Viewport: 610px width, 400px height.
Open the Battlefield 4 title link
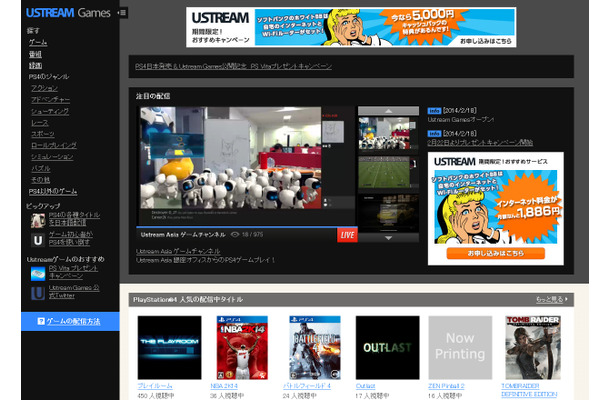(x=307, y=386)
